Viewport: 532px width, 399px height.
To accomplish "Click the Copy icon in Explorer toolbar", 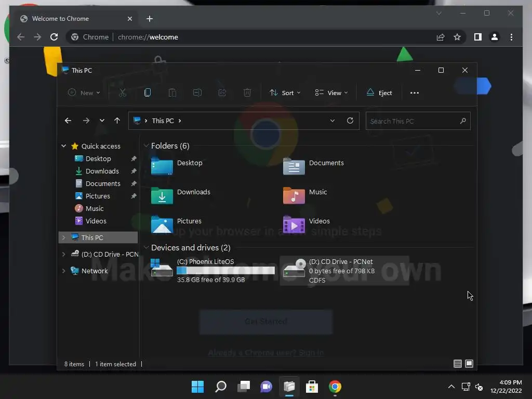I will [x=147, y=92].
